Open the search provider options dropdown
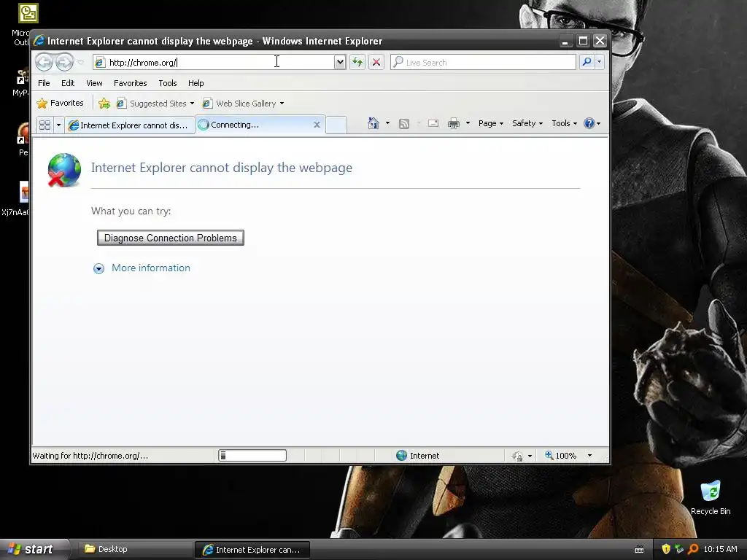This screenshot has width=747, height=560. pyautogui.click(x=600, y=62)
